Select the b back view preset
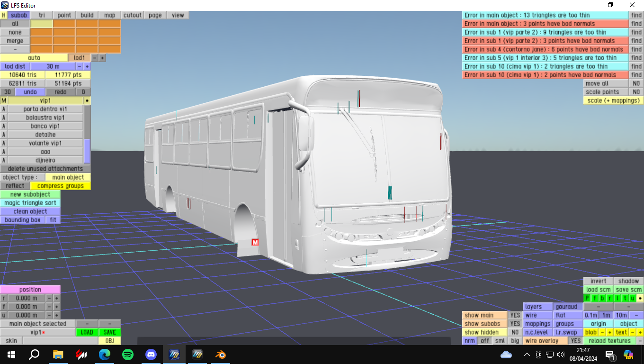The image size is (644, 364). [x=602, y=298]
